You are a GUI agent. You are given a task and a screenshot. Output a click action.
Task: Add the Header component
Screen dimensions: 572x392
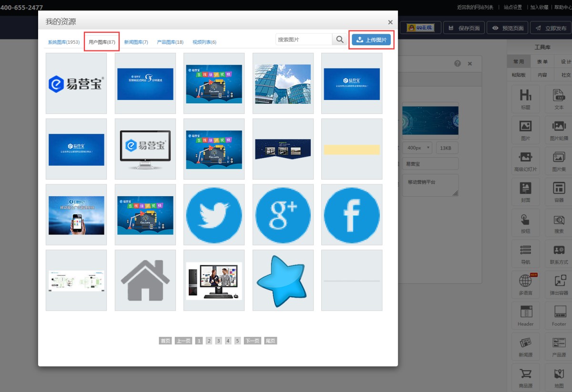point(525,316)
